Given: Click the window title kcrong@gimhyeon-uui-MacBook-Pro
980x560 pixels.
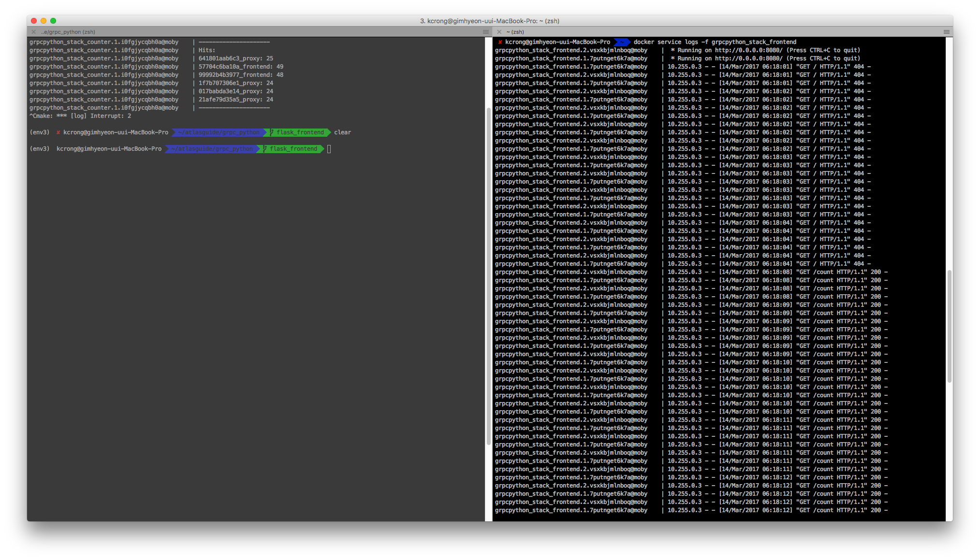Looking at the screenshot, I should coord(489,21).
